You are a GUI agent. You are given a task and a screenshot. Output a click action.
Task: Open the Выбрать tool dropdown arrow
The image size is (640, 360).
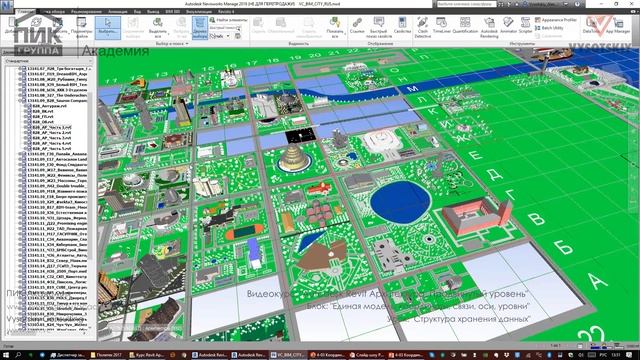pos(108,36)
